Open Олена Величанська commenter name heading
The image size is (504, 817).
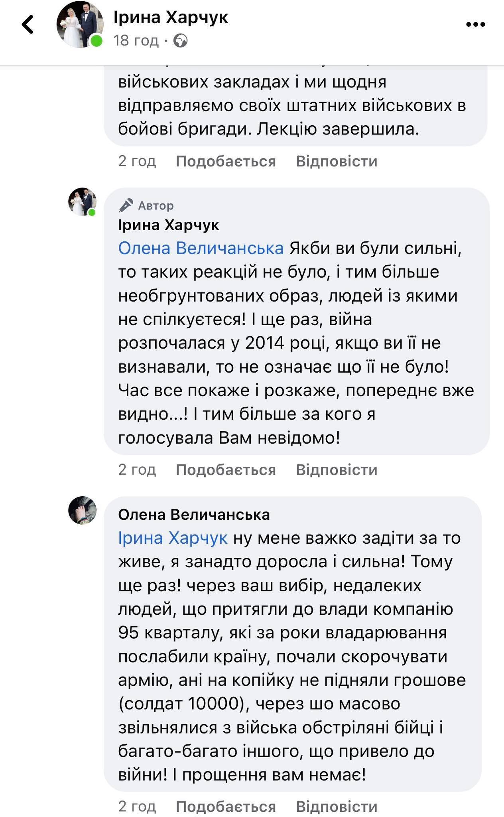click(194, 515)
